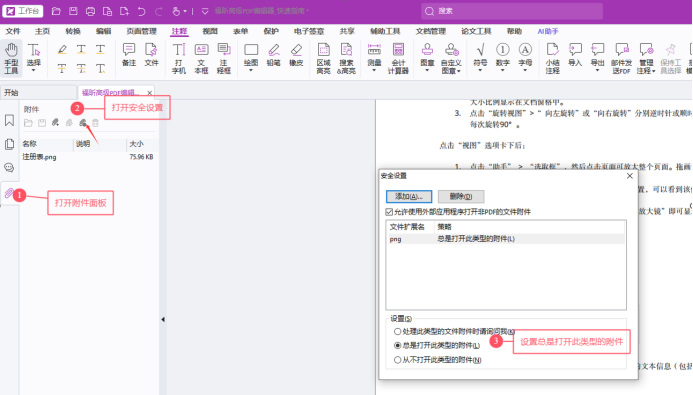
Task: Open attachment security settings icon
Action: coord(83,122)
